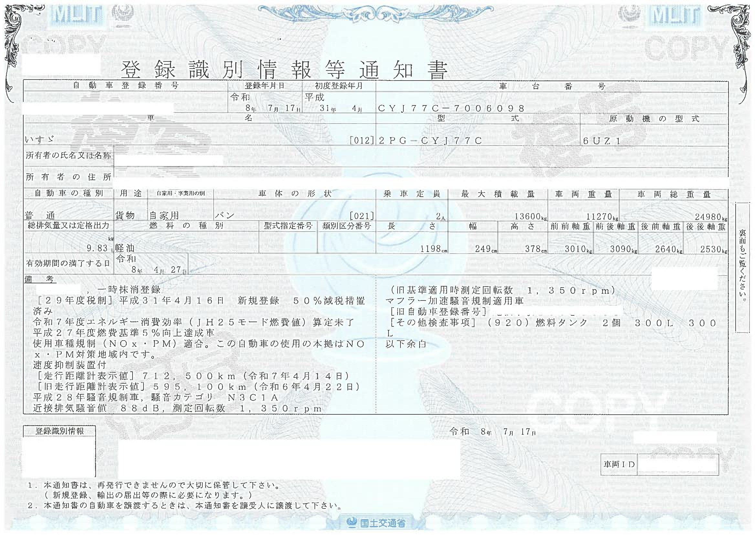Select old odometer reading 595,100km line
The width and height of the screenshot is (756, 535).
pyautogui.click(x=198, y=387)
